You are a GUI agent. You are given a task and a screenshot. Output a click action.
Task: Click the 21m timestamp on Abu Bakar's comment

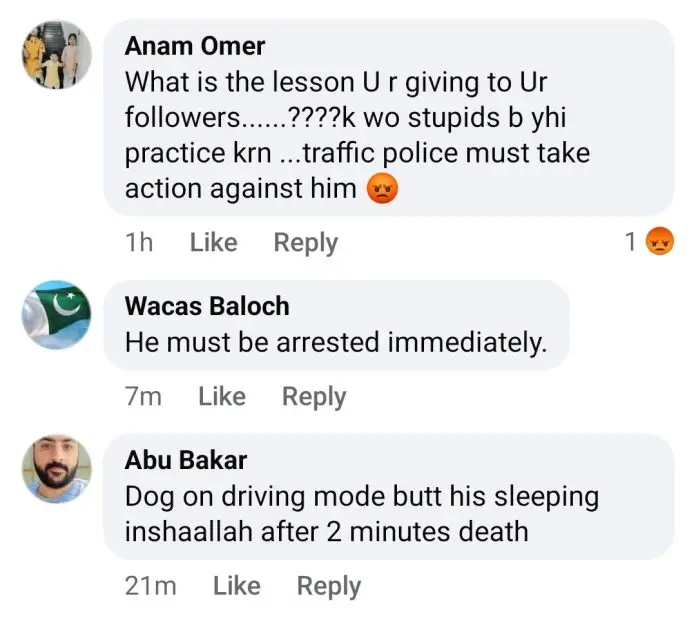[151, 586]
